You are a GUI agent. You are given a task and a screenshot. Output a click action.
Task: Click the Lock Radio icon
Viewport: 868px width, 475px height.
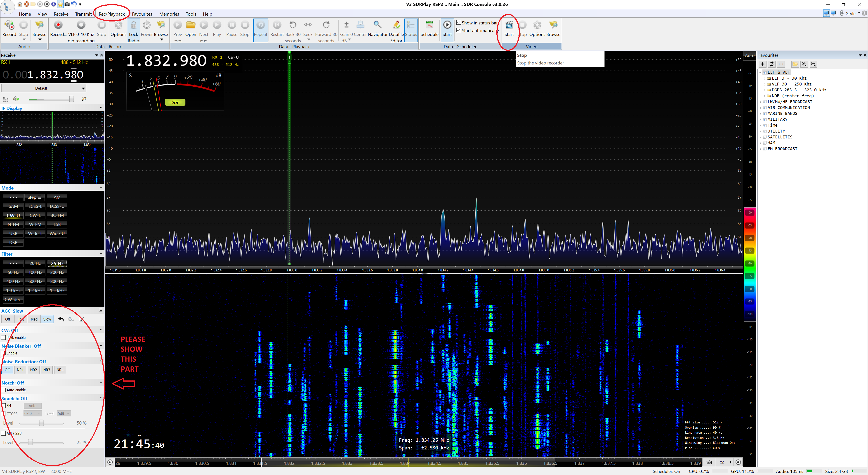pos(133,25)
